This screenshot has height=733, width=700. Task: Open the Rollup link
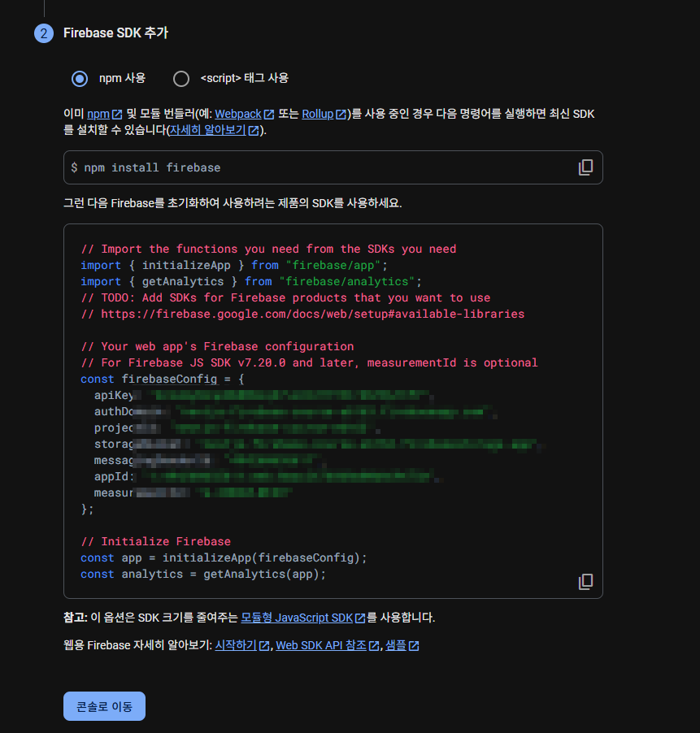318,114
